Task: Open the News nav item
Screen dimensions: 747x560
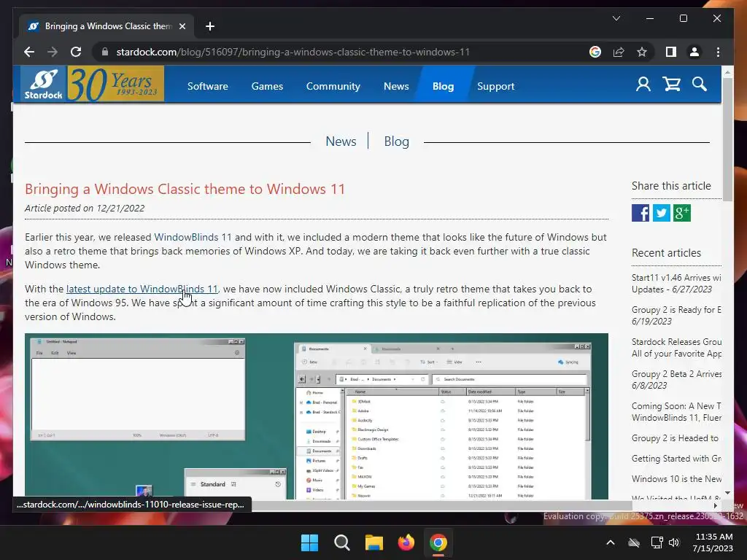Action: [x=396, y=86]
